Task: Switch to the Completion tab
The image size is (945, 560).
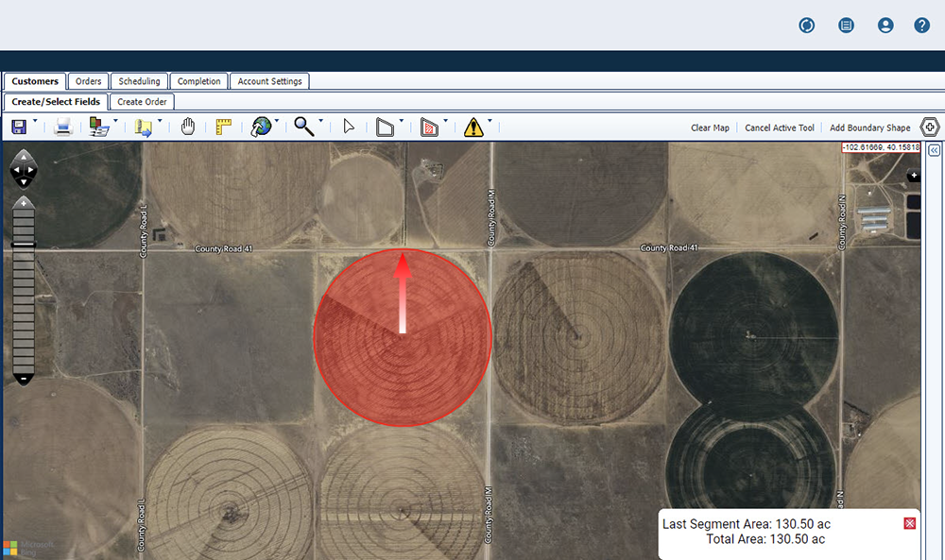Action: click(198, 81)
